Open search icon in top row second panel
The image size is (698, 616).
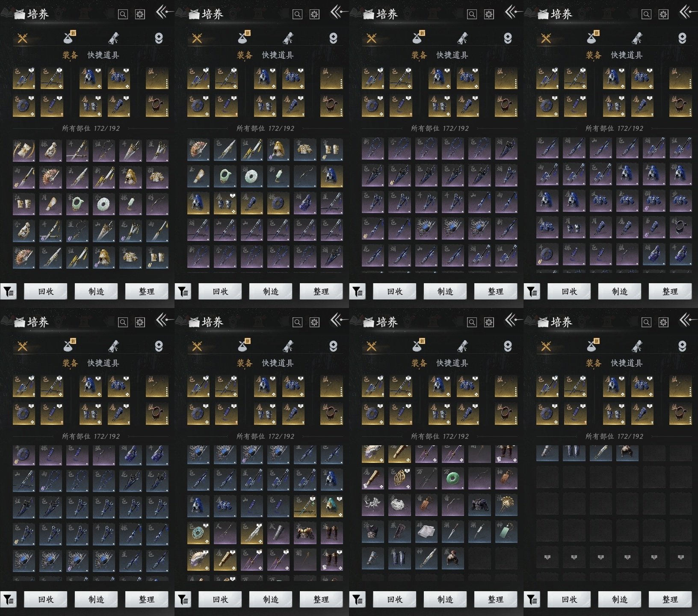297,15
